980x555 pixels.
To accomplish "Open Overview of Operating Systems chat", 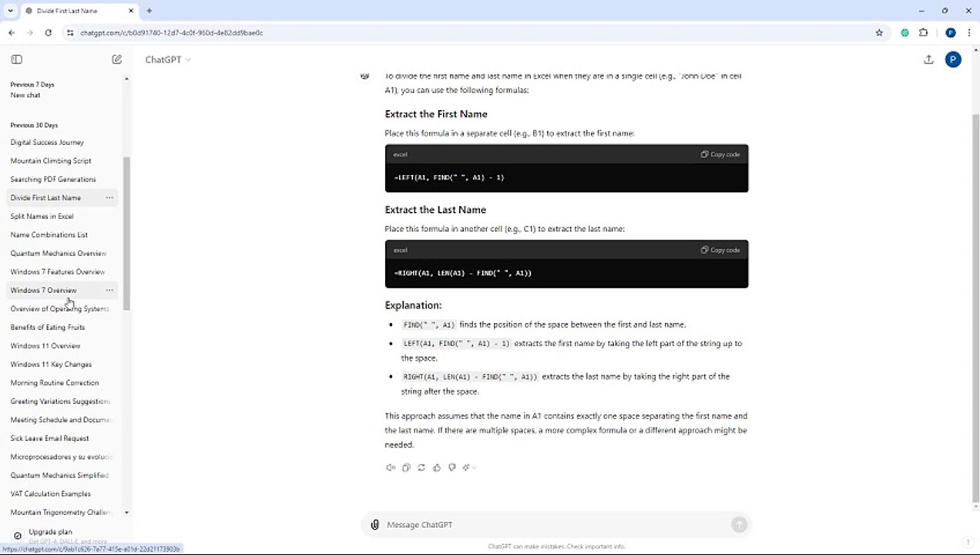I will tap(59, 309).
